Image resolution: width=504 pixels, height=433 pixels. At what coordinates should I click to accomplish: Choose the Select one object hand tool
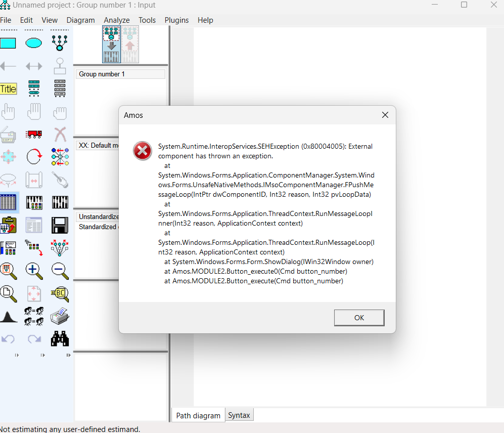click(x=8, y=112)
